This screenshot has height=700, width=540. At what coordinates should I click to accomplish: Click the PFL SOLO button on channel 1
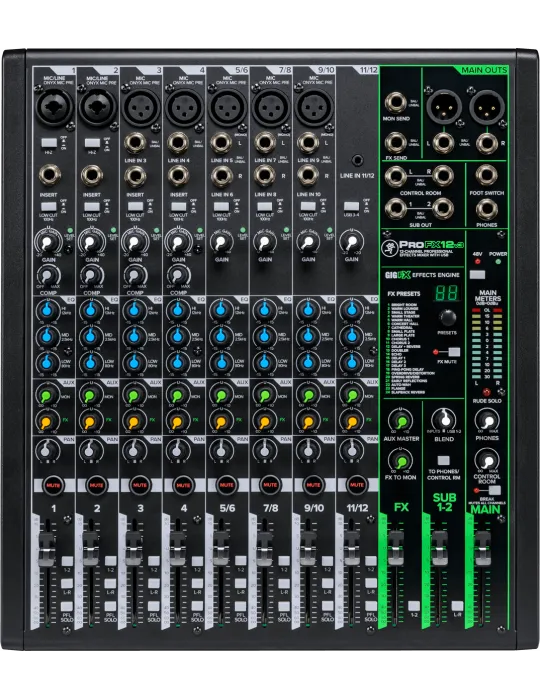(x=67, y=606)
